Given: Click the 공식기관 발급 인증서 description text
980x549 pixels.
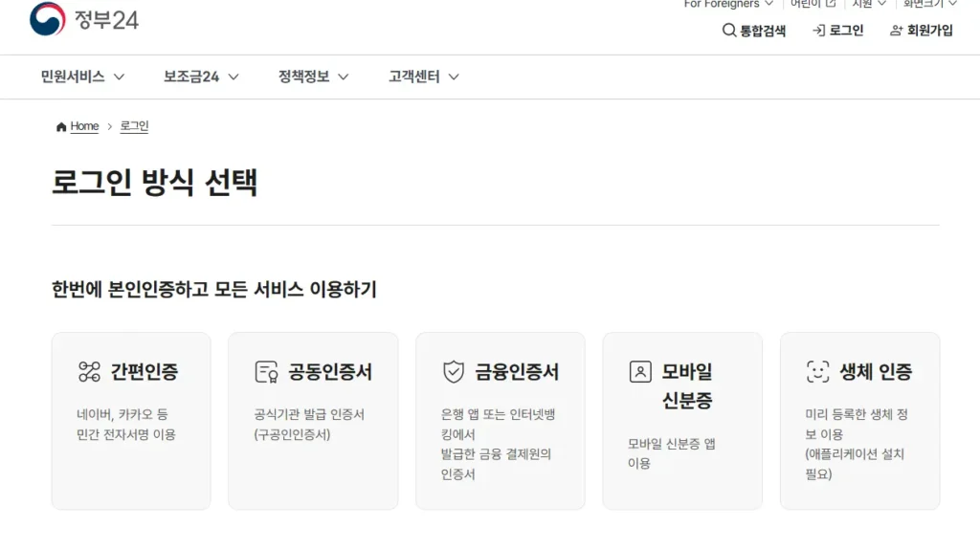Looking at the screenshot, I should pos(309,414).
